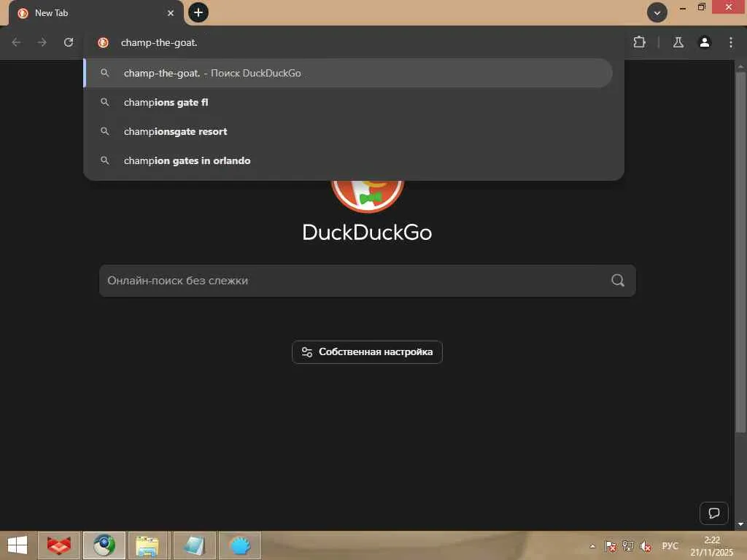The image size is (747, 560).
Task: Select the New Tab browser tab
Action: pos(96,13)
